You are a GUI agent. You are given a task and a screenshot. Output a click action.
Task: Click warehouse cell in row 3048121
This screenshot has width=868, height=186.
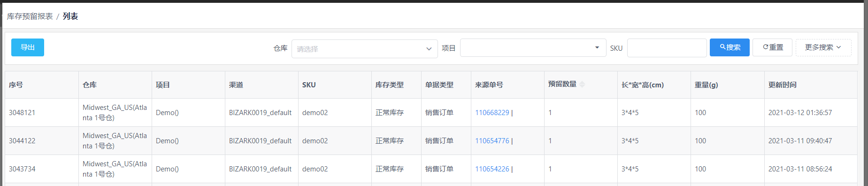coord(115,113)
